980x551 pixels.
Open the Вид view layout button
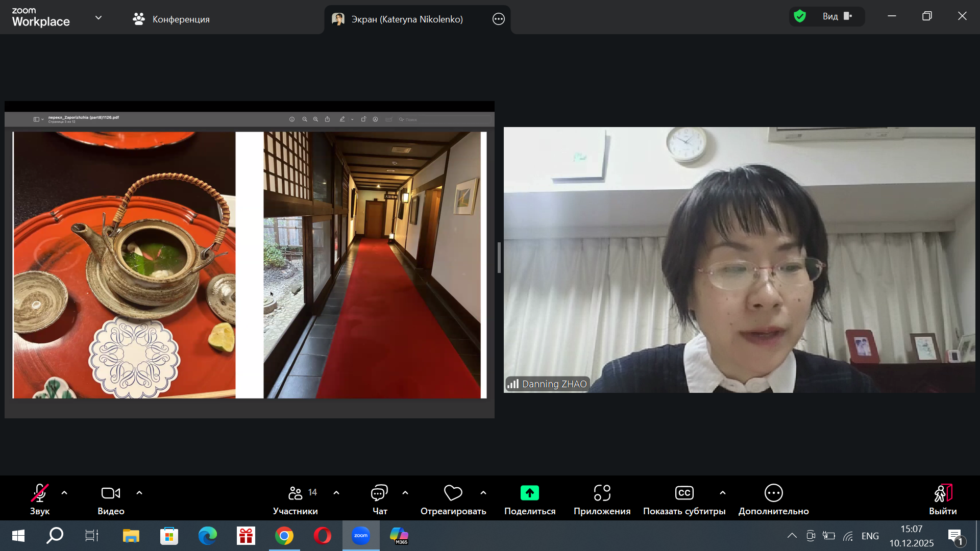(x=837, y=16)
